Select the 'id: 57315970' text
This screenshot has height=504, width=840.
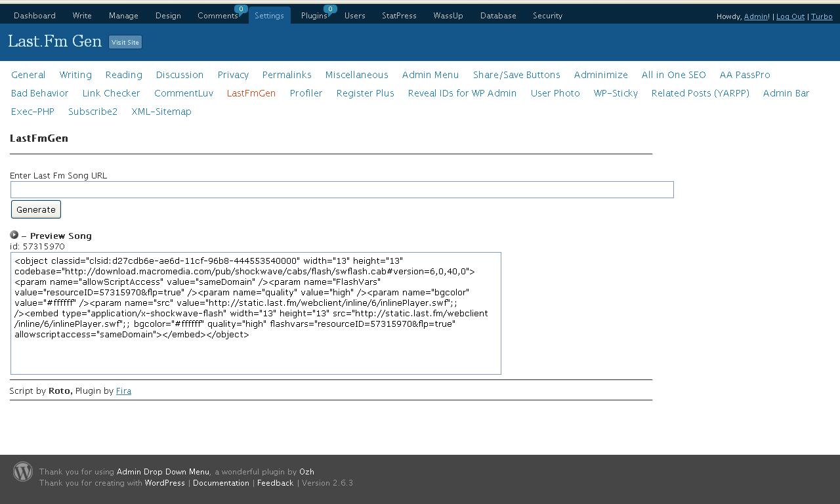[37, 247]
